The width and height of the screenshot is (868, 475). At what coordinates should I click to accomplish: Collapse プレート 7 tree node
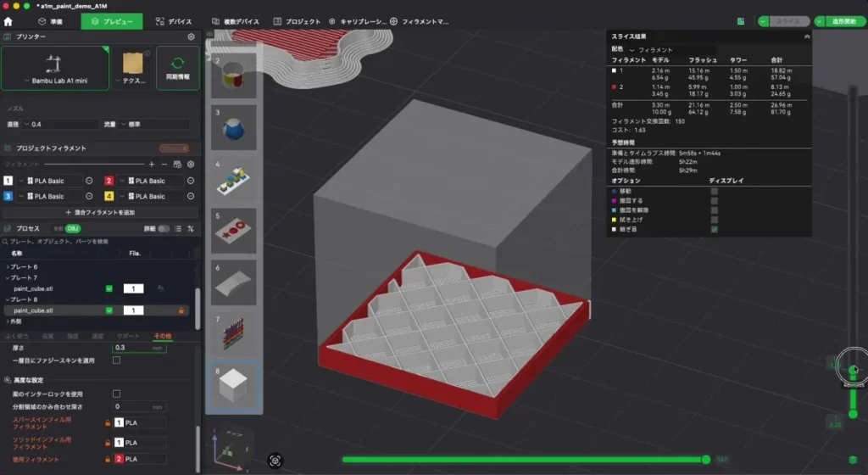click(x=8, y=278)
